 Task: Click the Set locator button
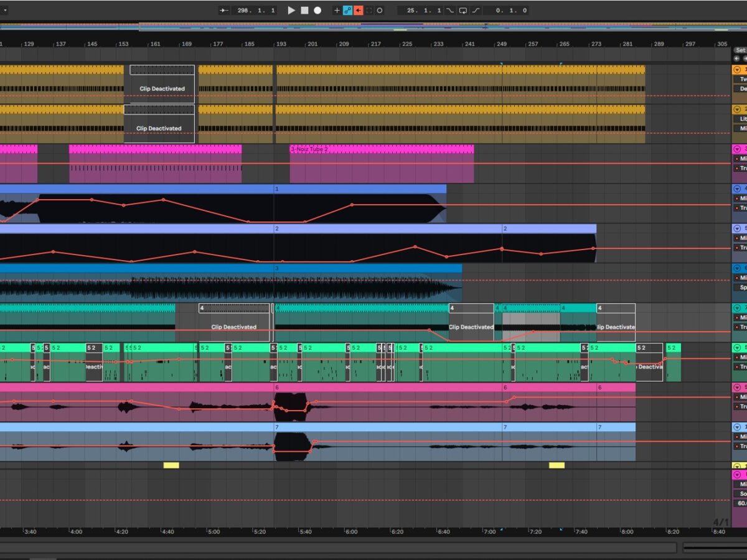pos(740,50)
